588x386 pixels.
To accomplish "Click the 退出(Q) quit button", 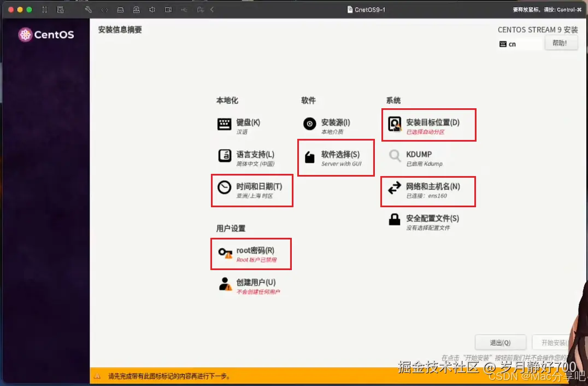I will [500, 342].
